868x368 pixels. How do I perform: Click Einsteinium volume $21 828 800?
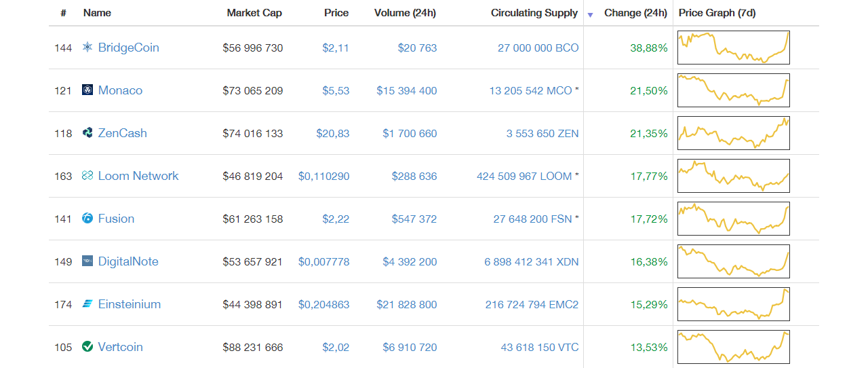coord(407,304)
